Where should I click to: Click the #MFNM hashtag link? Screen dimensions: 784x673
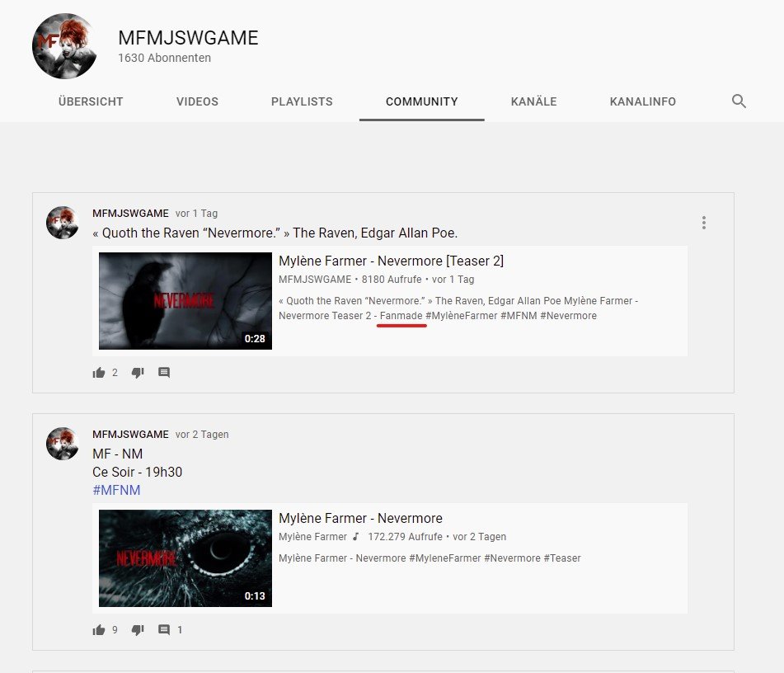click(x=116, y=490)
